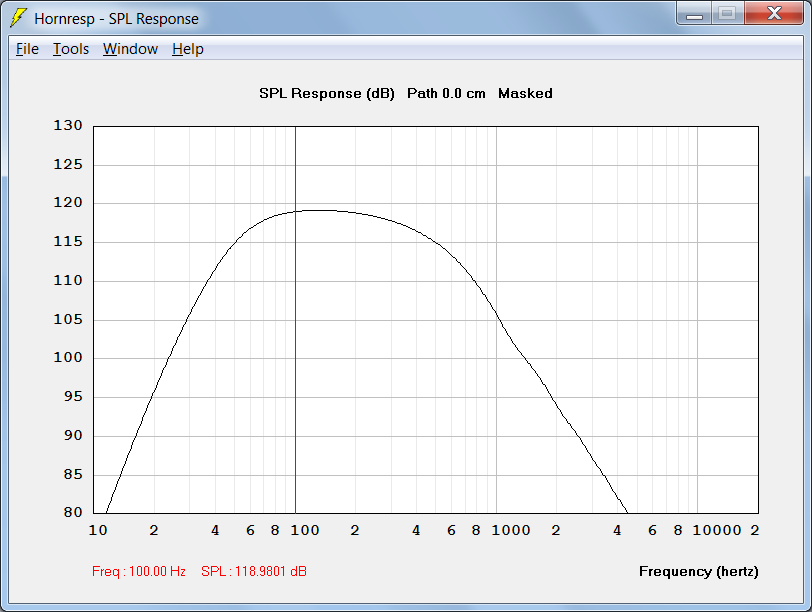The height and width of the screenshot is (612, 812).
Task: Click the 'Path 0.0 cm' label
Action: click(x=446, y=94)
